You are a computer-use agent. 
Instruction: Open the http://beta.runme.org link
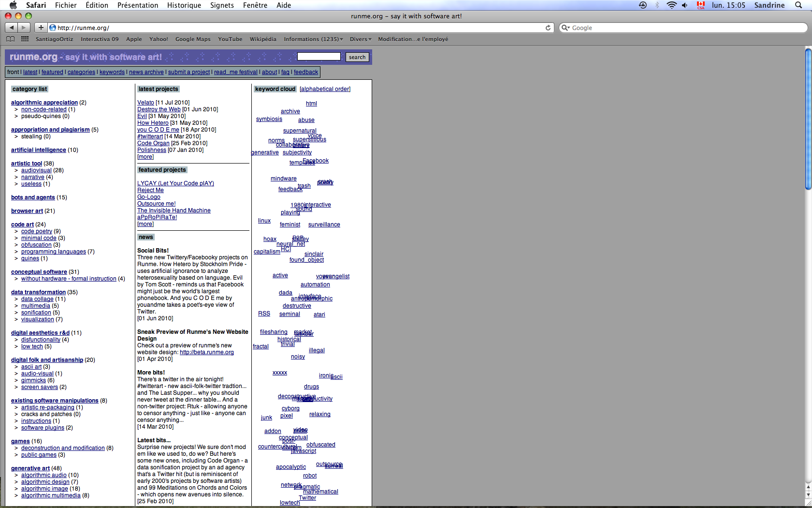point(207,352)
